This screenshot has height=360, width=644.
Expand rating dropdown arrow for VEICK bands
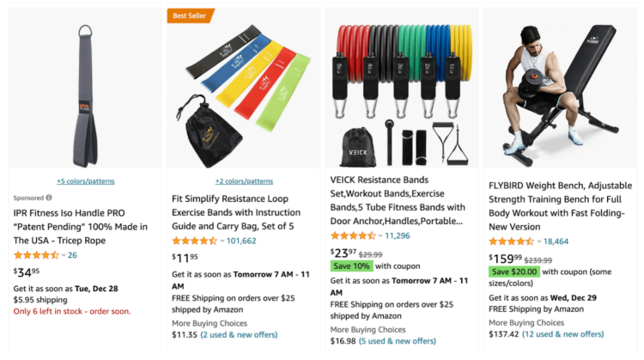coord(380,236)
